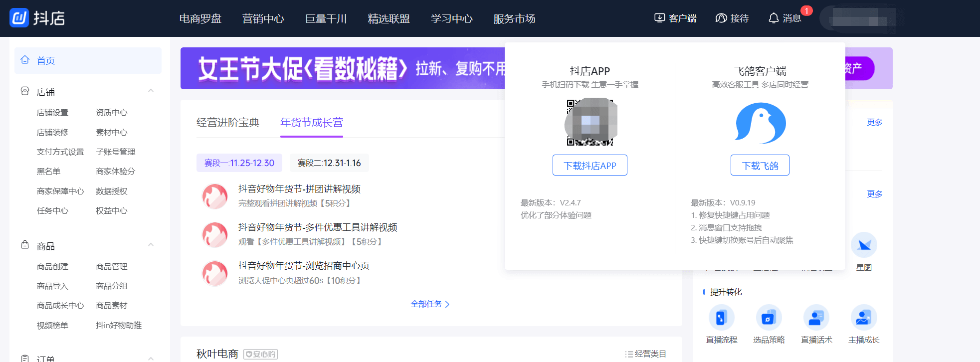Open the 精选联盟 menu
The width and height of the screenshot is (980, 362).
tap(389, 18)
